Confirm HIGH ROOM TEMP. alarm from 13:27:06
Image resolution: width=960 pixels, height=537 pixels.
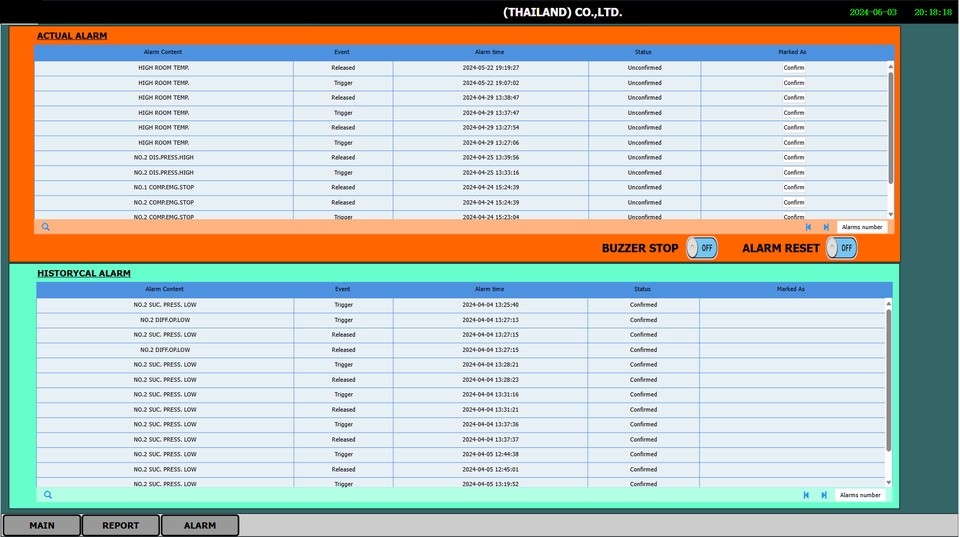click(x=793, y=143)
